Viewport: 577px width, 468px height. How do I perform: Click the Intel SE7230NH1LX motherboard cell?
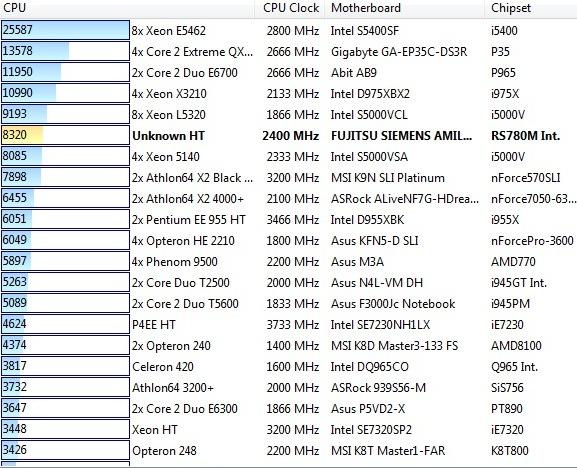tap(380, 325)
